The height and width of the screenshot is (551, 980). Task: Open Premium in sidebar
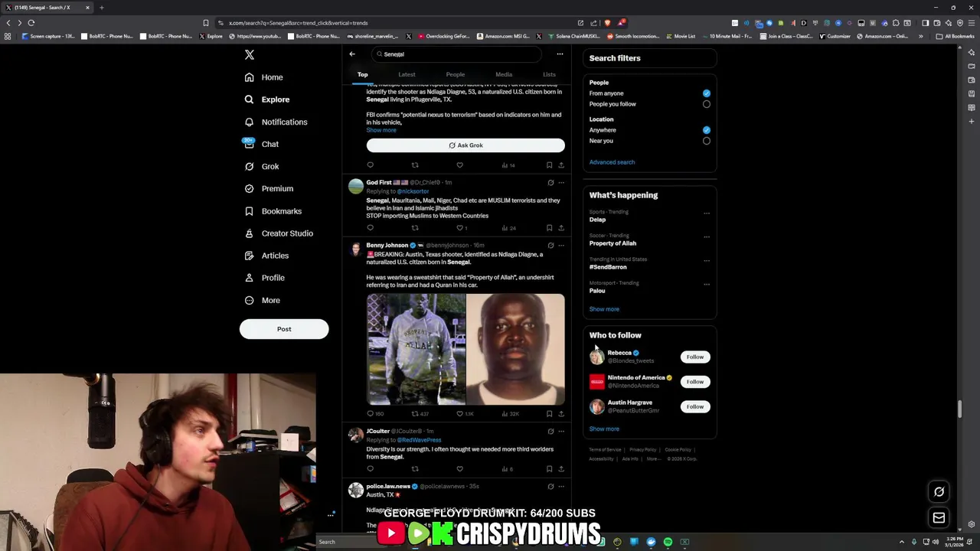pyautogui.click(x=268, y=188)
